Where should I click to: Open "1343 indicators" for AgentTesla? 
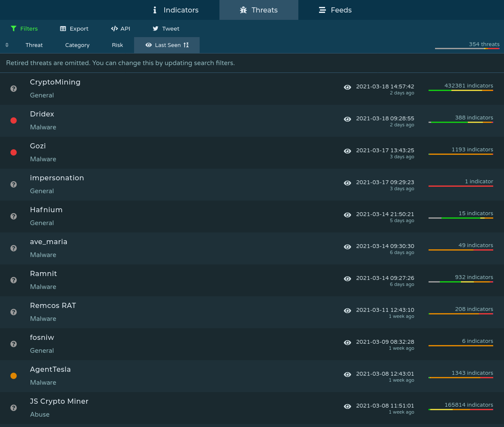(x=472, y=373)
